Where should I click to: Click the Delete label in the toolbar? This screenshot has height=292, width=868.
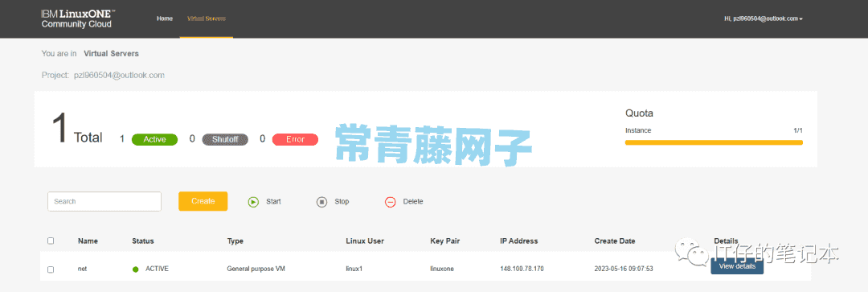413,202
